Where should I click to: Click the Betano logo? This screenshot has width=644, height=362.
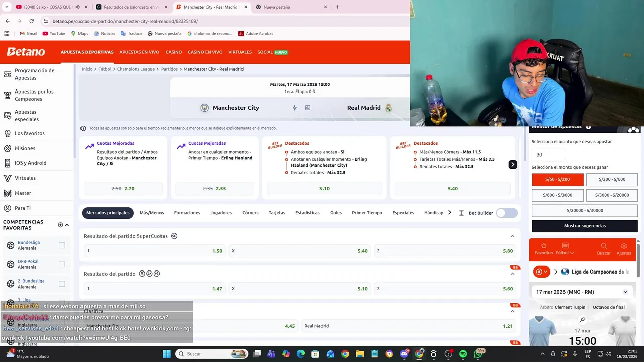(26, 52)
